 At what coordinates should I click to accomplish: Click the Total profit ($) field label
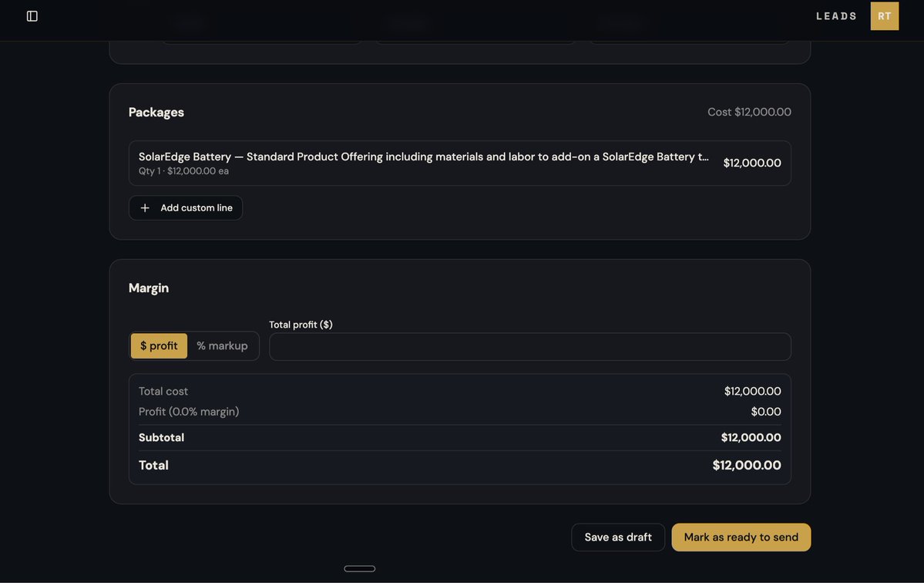click(301, 325)
